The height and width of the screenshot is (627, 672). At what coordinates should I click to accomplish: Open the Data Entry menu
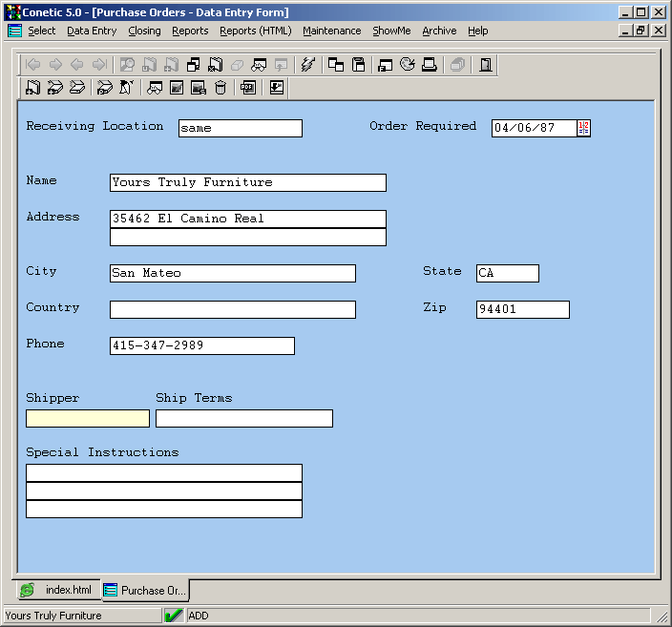pos(92,31)
